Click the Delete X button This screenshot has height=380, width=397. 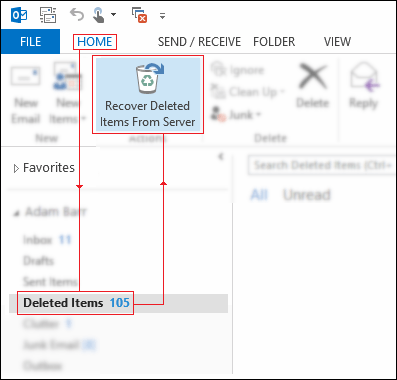pyautogui.click(x=313, y=86)
